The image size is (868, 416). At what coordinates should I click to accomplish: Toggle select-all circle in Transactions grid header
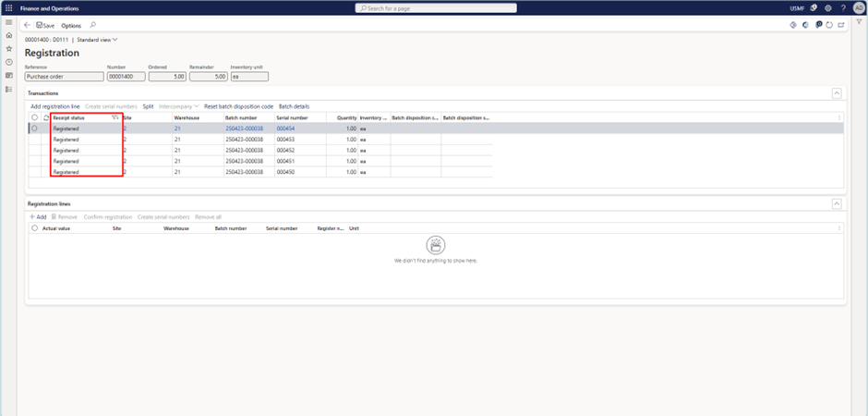(35, 117)
